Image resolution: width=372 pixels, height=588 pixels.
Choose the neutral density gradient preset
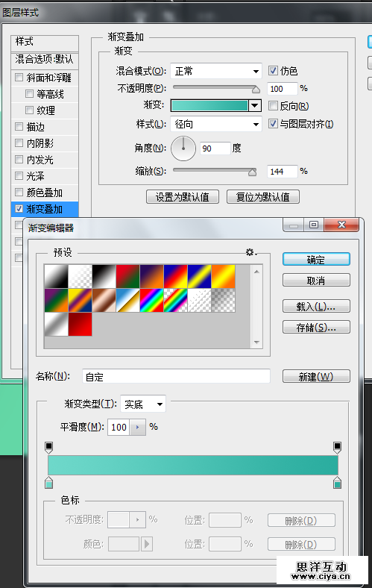pos(224,300)
